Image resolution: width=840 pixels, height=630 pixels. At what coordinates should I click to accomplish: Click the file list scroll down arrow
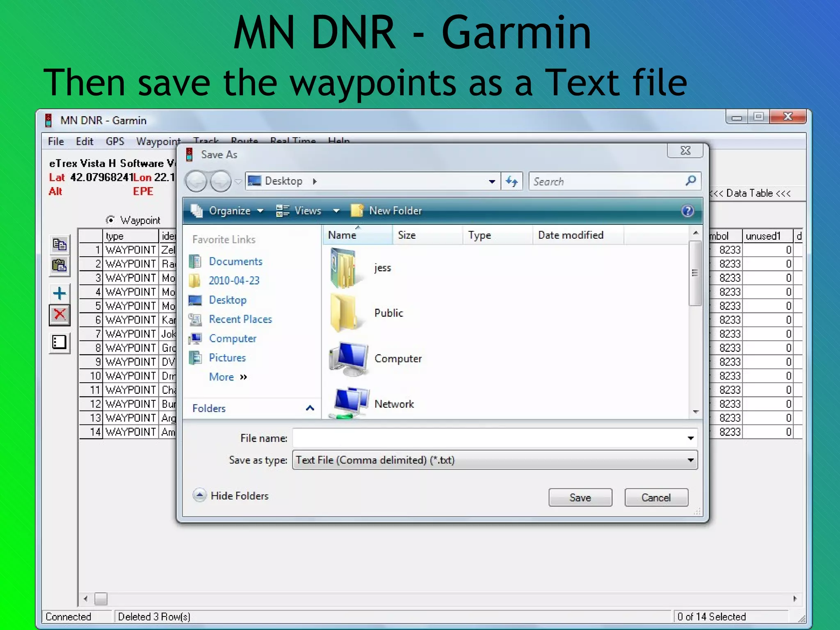pyautogui.click(x=696, y=411)
